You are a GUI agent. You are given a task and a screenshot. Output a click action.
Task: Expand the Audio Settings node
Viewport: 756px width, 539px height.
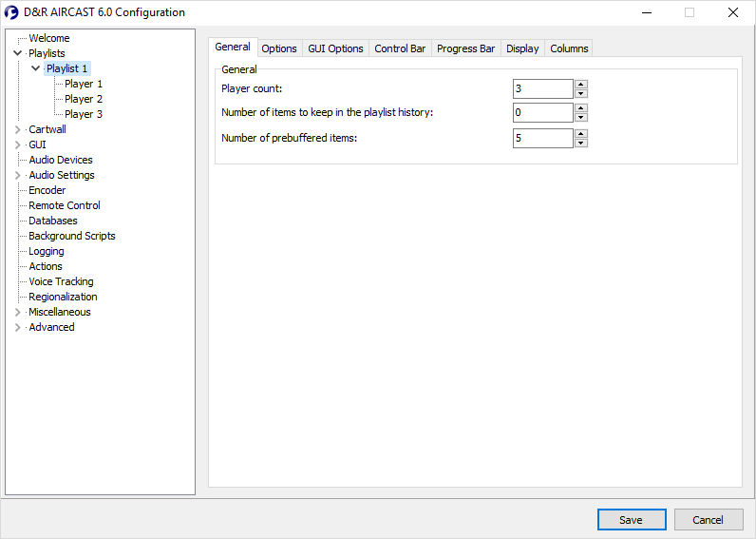coord(17,175)
